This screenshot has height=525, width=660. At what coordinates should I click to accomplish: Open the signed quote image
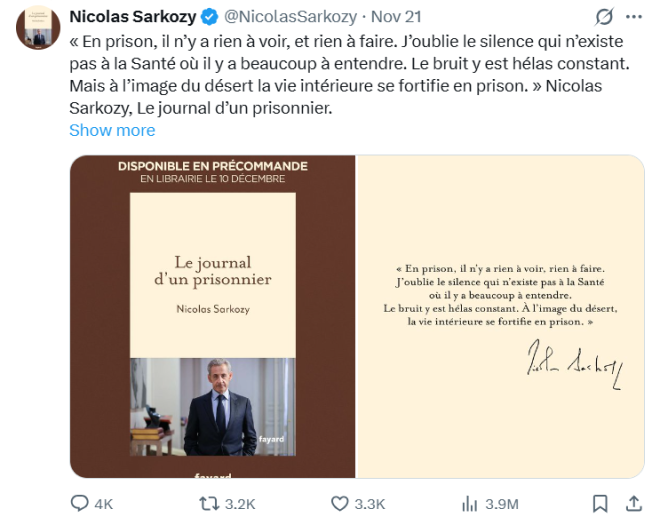click(500, 316)
